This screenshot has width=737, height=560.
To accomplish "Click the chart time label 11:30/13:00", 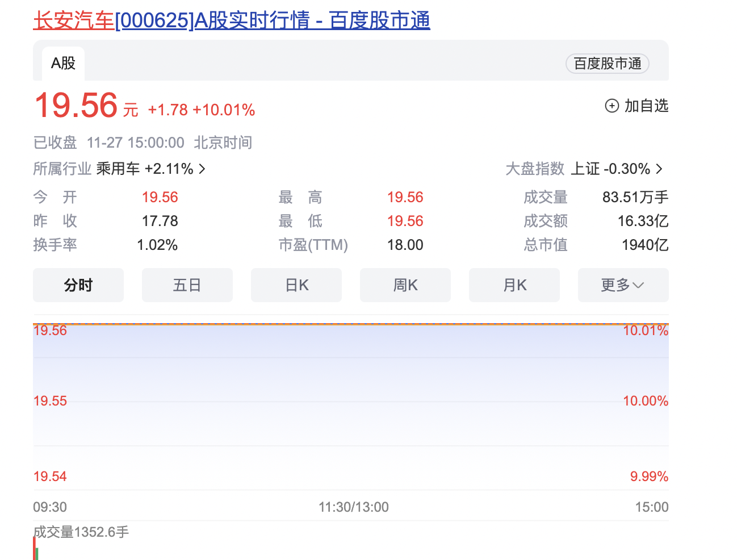I will 354,507.
